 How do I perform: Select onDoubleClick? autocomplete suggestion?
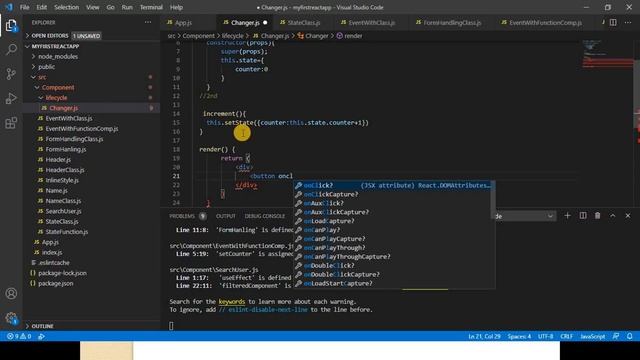pyautogui.click(x=393, y=265)
